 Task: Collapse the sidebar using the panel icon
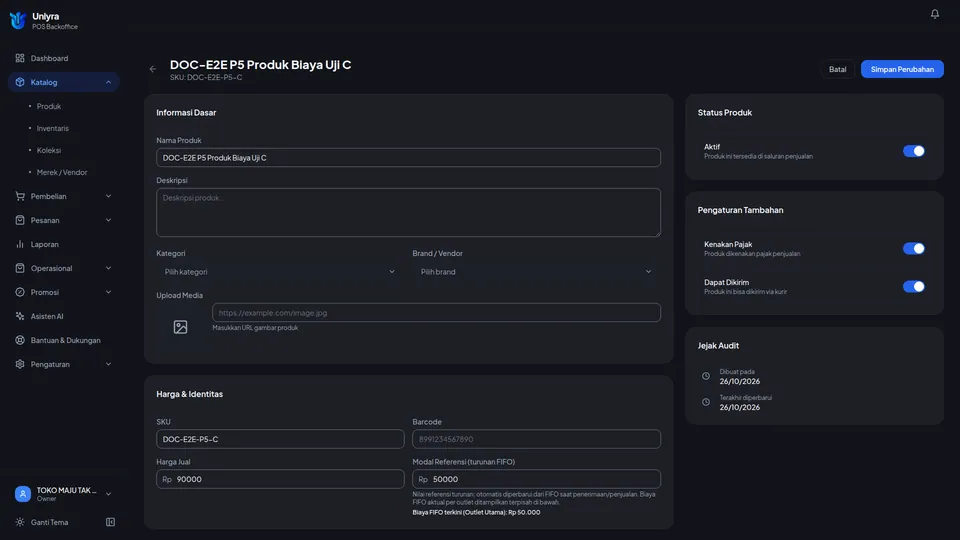pyautogui.click(x=110, y=522)
